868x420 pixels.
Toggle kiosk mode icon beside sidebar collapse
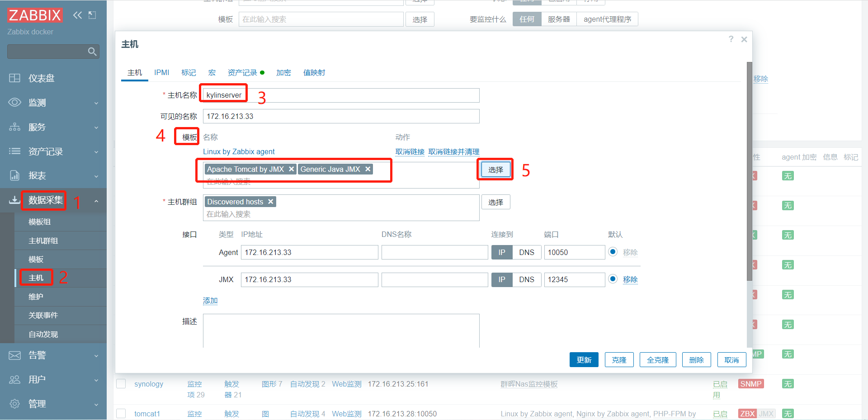click(x=92, y=15)
